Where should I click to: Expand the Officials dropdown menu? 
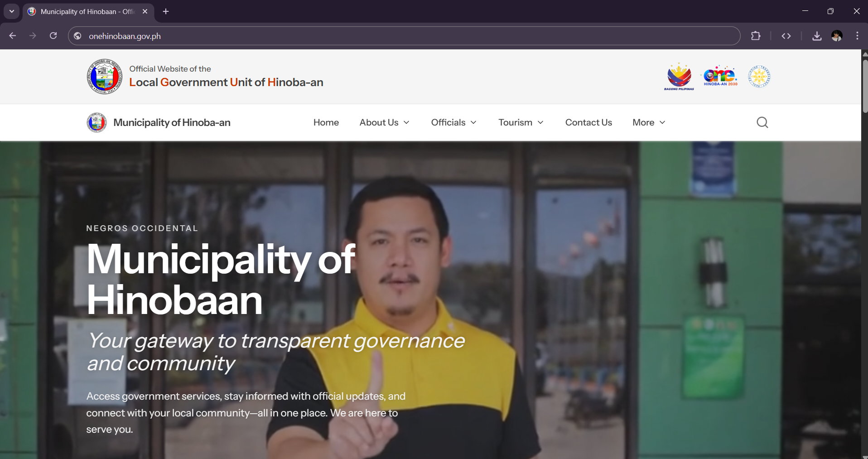(x=453, y=122)
